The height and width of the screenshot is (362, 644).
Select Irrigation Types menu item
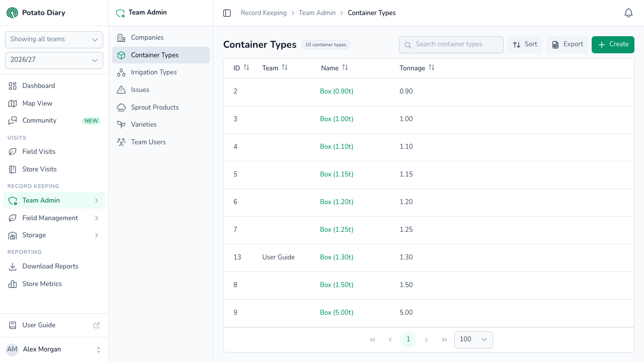click(x=161, y=72)
